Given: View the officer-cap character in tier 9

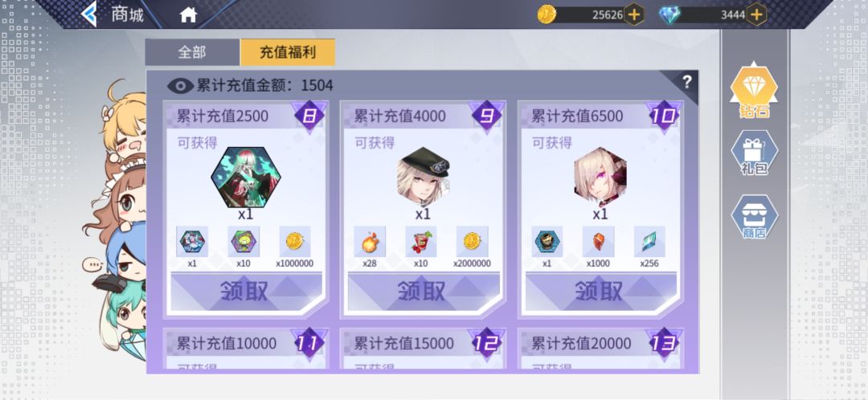Looking at the screenshot, I should 423,177.
